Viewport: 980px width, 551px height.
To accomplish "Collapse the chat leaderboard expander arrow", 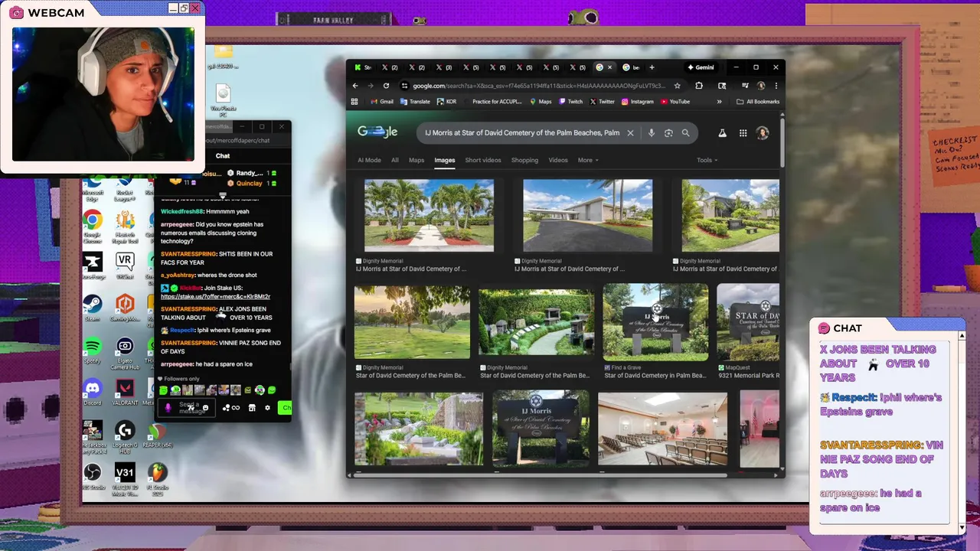I will coord(223,196).
